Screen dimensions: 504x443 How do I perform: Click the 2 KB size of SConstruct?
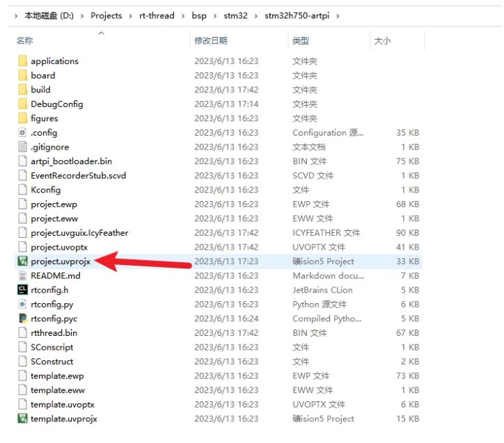(x=410, y=362)
